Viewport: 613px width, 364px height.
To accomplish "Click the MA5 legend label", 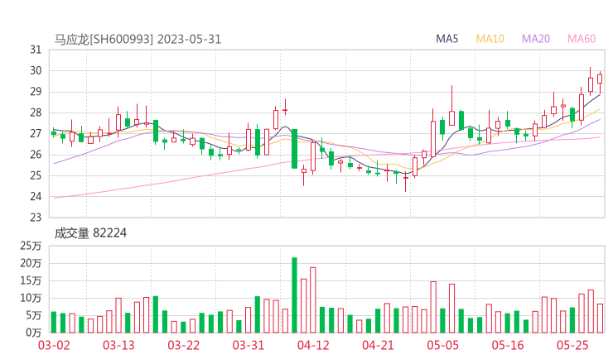I will click(x=446, y=39).
